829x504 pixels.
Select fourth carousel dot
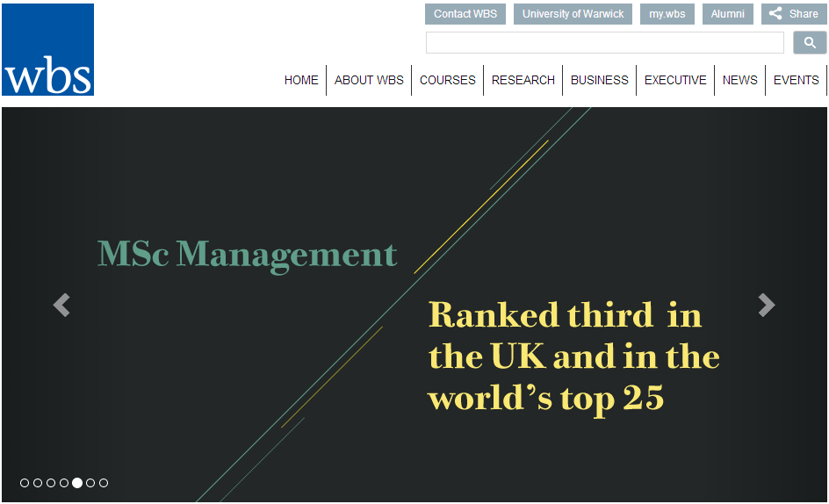coord(64,483)
